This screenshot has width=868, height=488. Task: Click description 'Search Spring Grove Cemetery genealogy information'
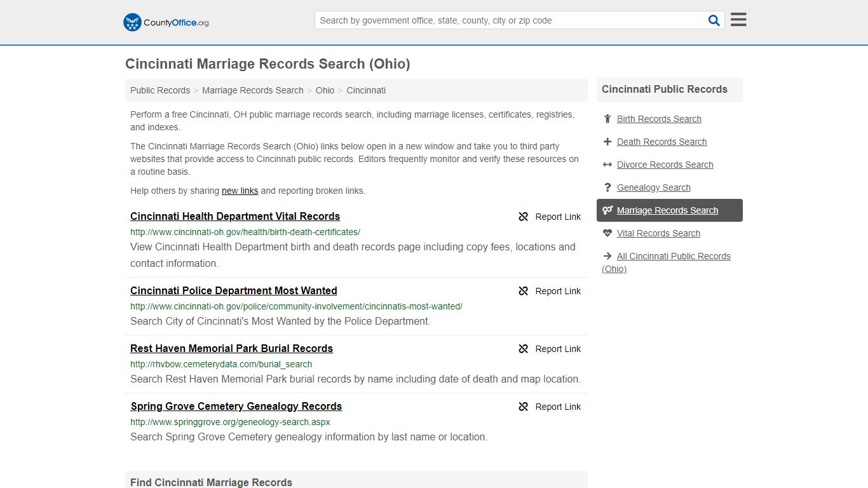click(309, 437)
